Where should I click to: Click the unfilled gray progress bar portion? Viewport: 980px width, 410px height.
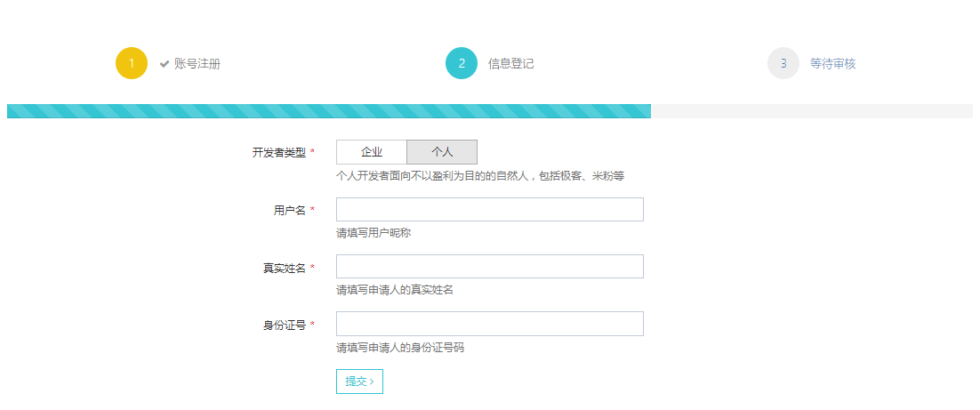coord(811,111)
